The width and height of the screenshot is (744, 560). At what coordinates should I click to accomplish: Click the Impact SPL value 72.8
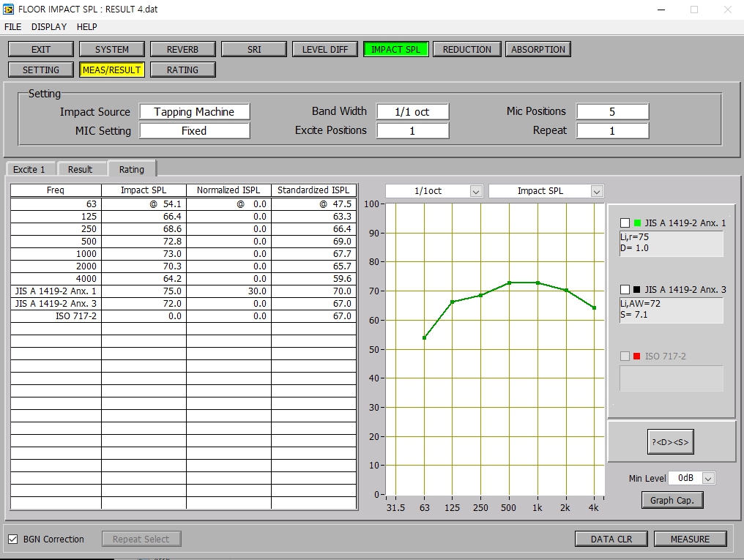[x=144, y=242]
